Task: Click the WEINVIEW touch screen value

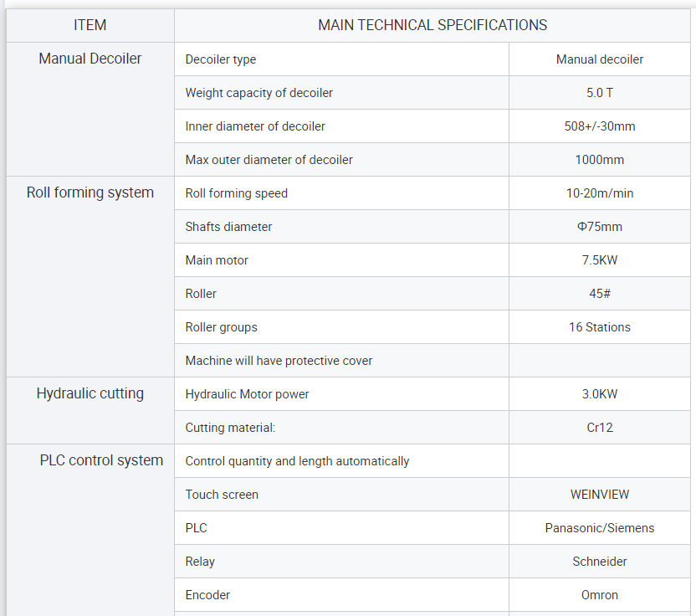Action: (599, 495)
